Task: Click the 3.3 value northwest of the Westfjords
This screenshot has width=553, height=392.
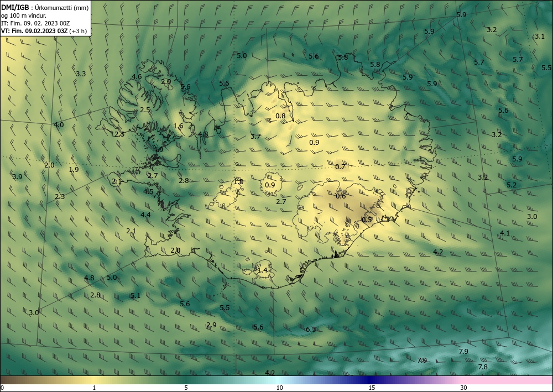Action: 81,74
